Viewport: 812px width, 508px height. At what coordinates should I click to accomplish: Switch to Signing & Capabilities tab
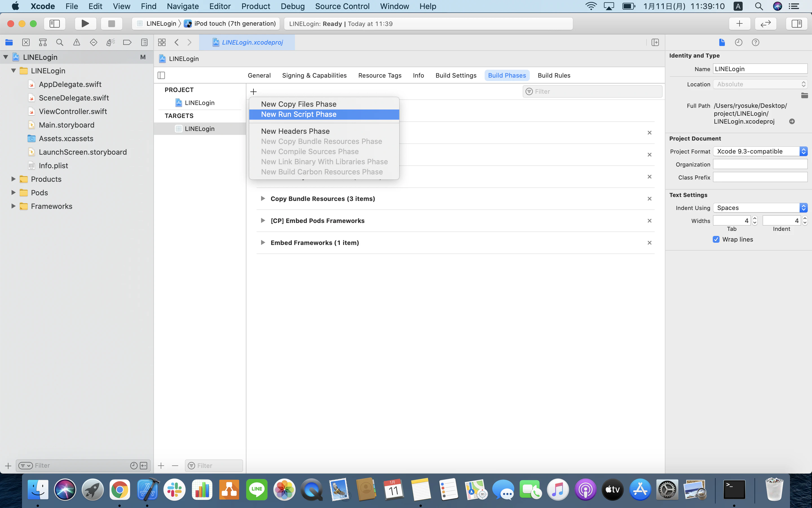coord(314,75)
